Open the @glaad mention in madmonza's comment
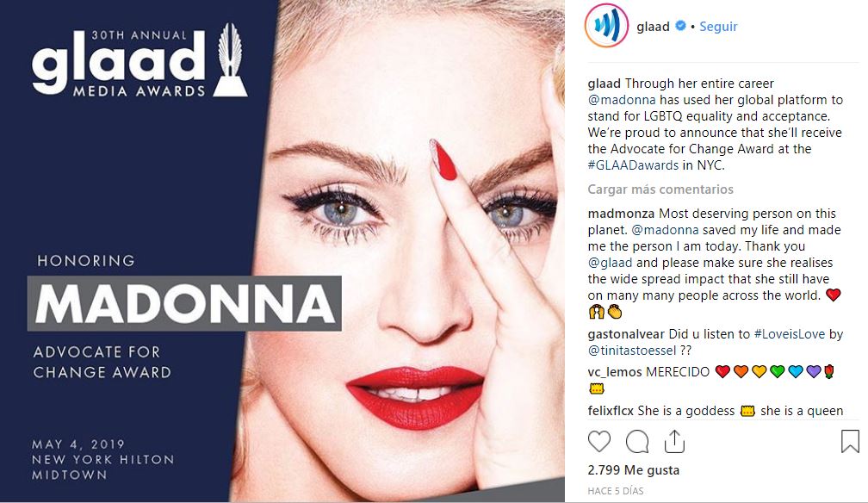Image resolution: width=868 pixels, height=503 pixels. [x=610, y=263]
